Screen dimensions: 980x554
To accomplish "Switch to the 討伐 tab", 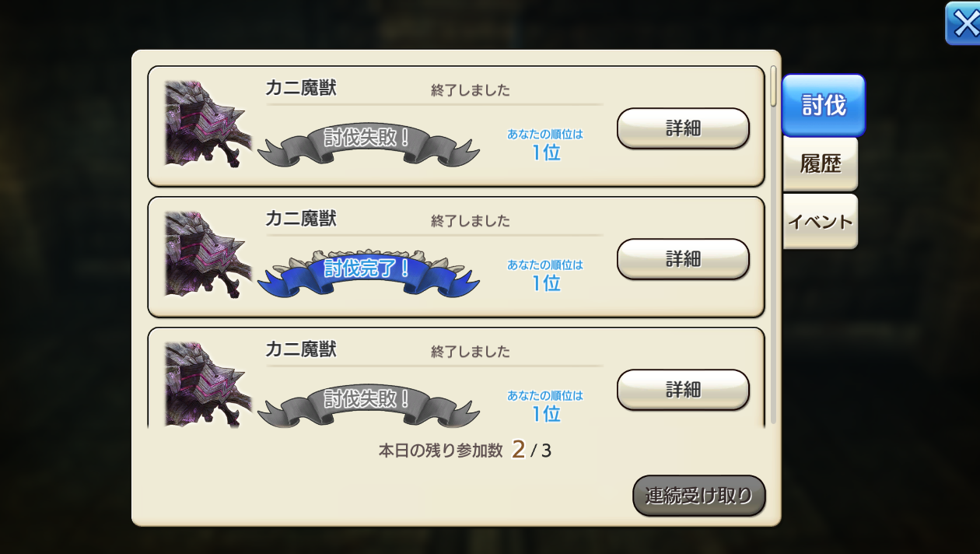I will (824, 105).
